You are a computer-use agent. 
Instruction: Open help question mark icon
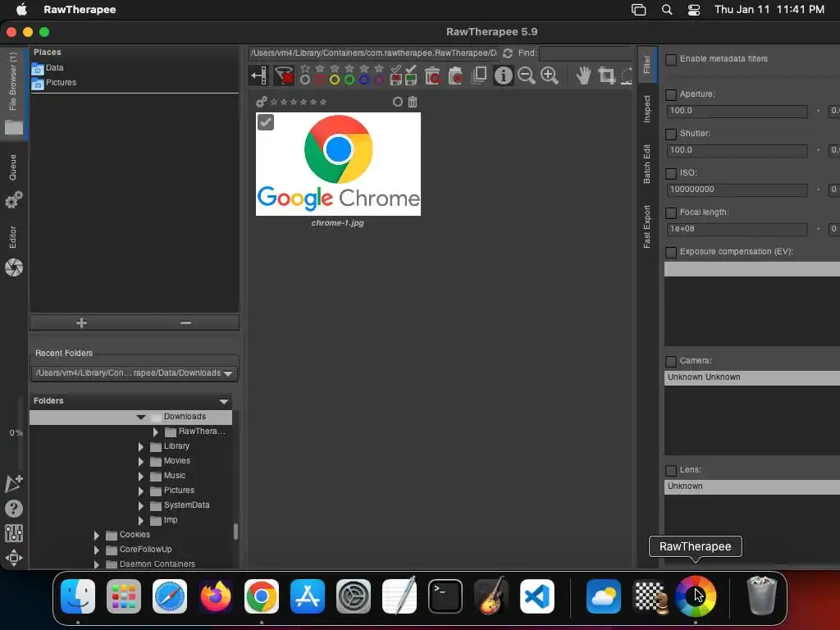[x=14, y=509]
